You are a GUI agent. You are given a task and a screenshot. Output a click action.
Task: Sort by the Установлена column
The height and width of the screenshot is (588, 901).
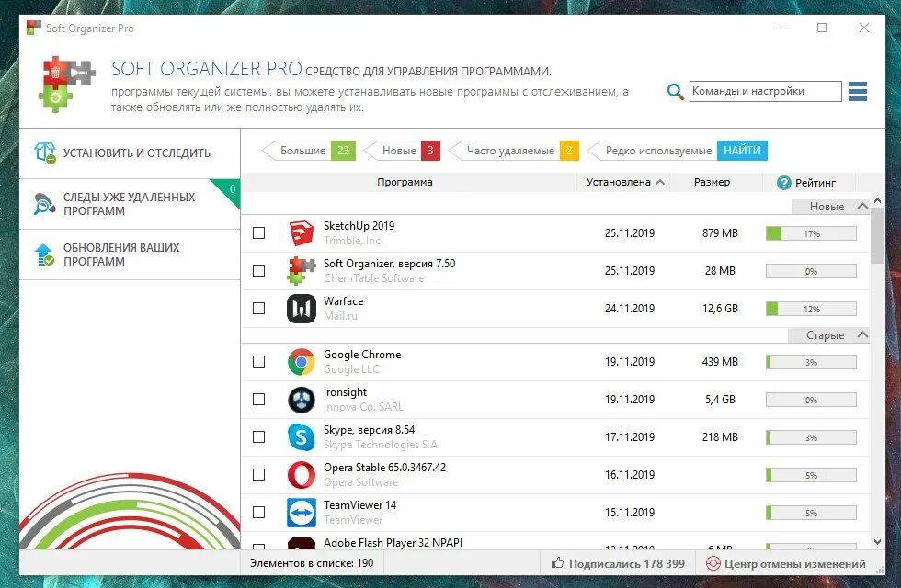tap(624, 182)
